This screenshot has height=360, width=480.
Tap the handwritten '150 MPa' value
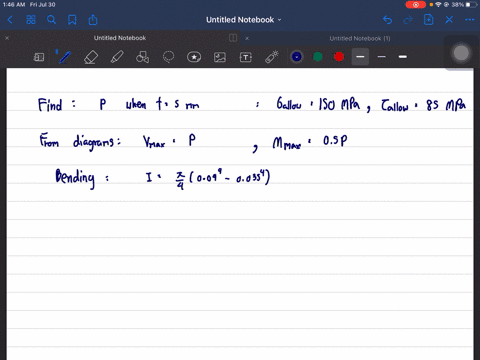(340, 104)
